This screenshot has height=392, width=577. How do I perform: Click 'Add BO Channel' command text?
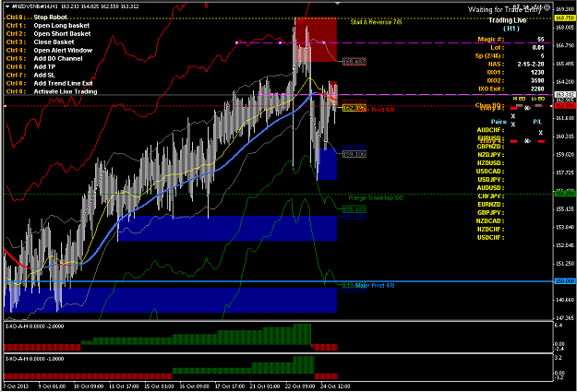(58, 58)
